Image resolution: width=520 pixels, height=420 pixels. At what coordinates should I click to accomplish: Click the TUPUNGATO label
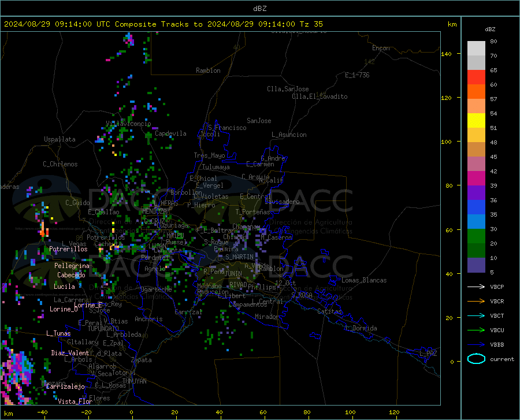[x=103, y=329]
